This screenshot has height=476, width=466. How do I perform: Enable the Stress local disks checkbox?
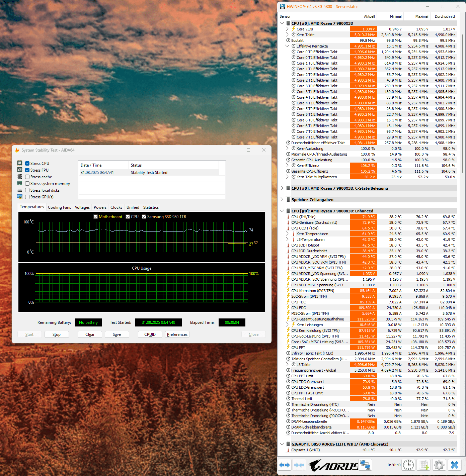point(27,190)
